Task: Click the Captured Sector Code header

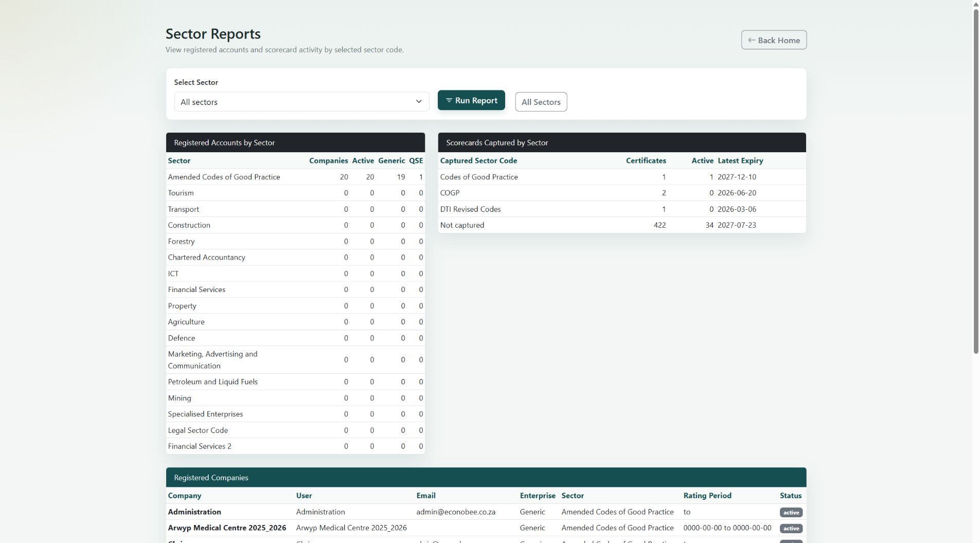Action: pos(478,160)
